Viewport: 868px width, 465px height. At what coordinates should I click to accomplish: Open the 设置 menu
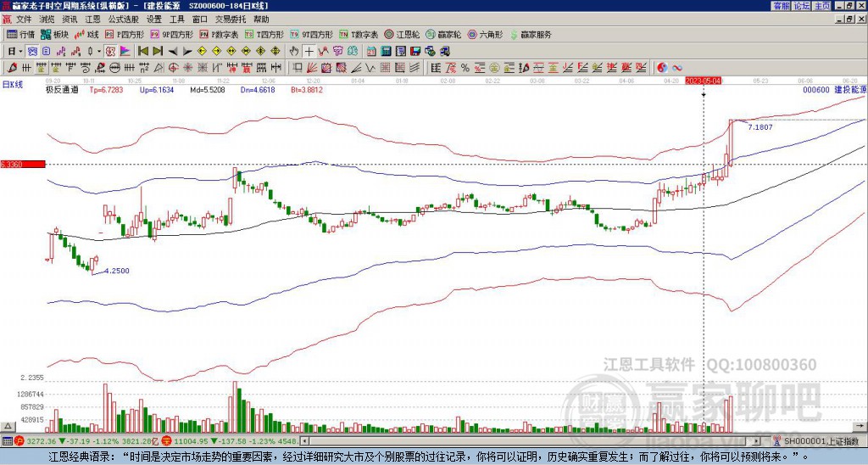tap(154, 20)
